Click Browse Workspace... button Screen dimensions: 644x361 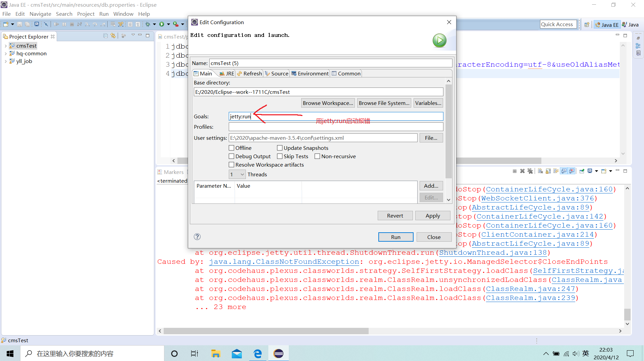tap(328, 103)
